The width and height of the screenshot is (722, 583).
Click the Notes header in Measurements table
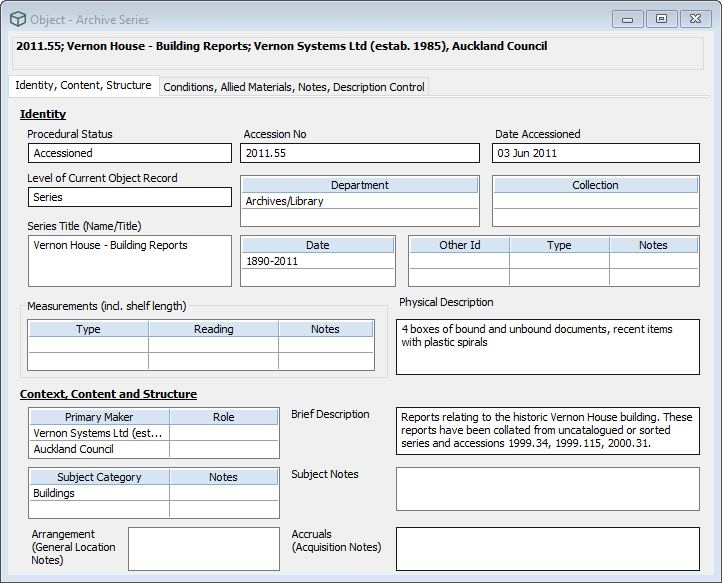tap(326, 329)
